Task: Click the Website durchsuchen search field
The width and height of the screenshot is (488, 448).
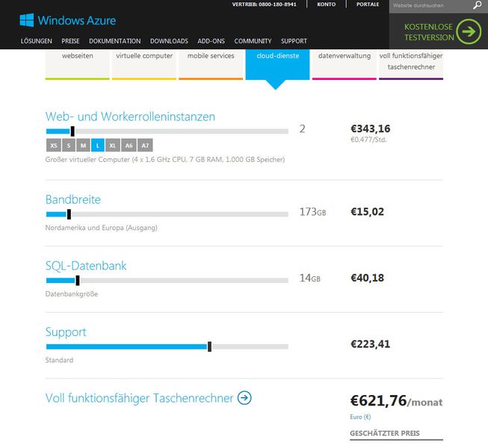Action: tap(431, 5)
